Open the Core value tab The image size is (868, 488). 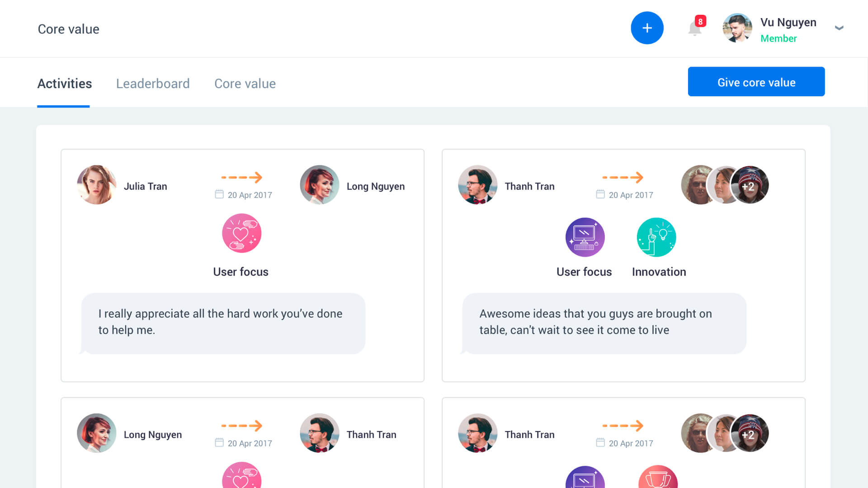pyautogui.click(x=245, y=84)
